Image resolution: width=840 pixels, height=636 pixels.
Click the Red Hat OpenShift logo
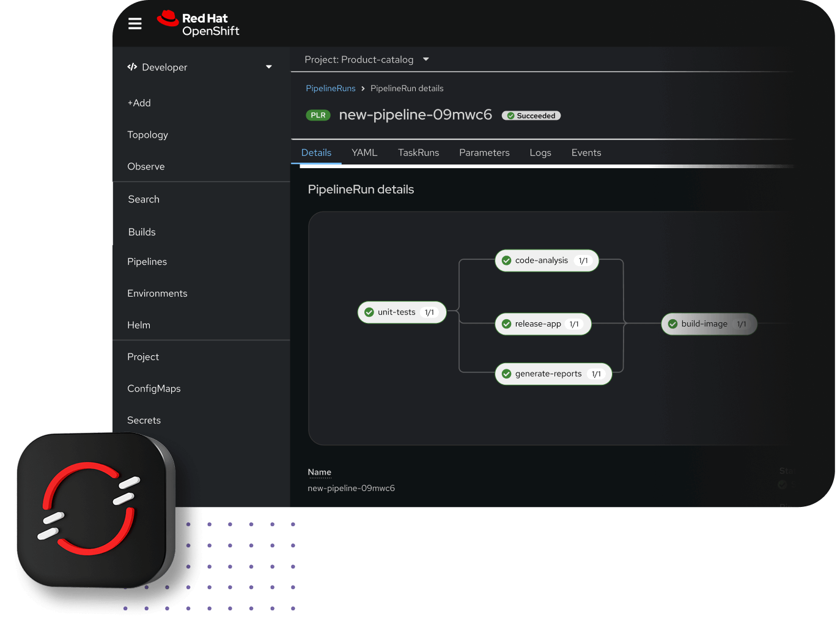(x=198, y=24)
